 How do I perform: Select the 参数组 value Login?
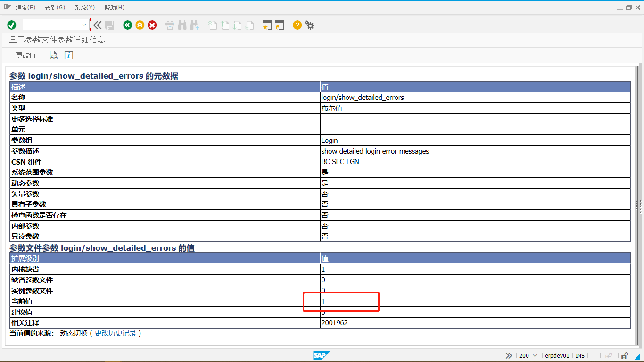(x=330, y=140)
